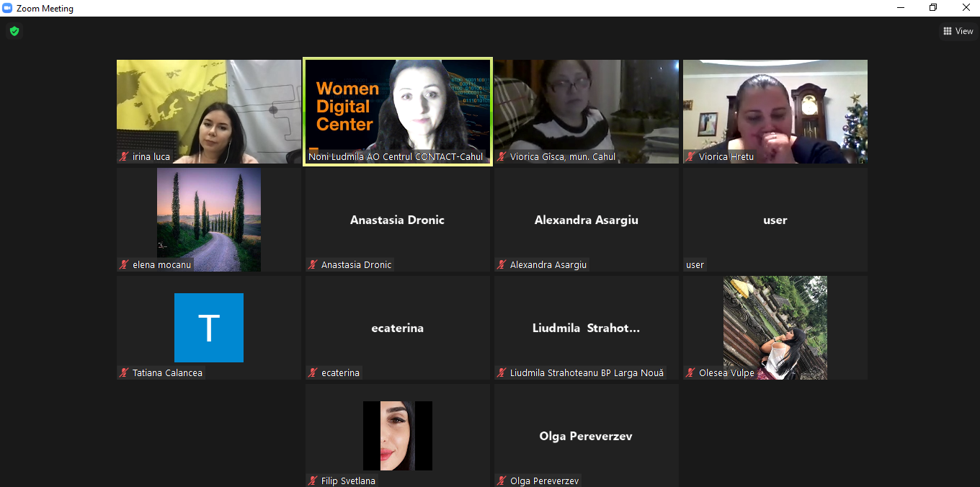This screenshot has height=487, width=980.
Task: Click muted mic icon beside Viorica Gisca
Action: [x=502, y=157]
